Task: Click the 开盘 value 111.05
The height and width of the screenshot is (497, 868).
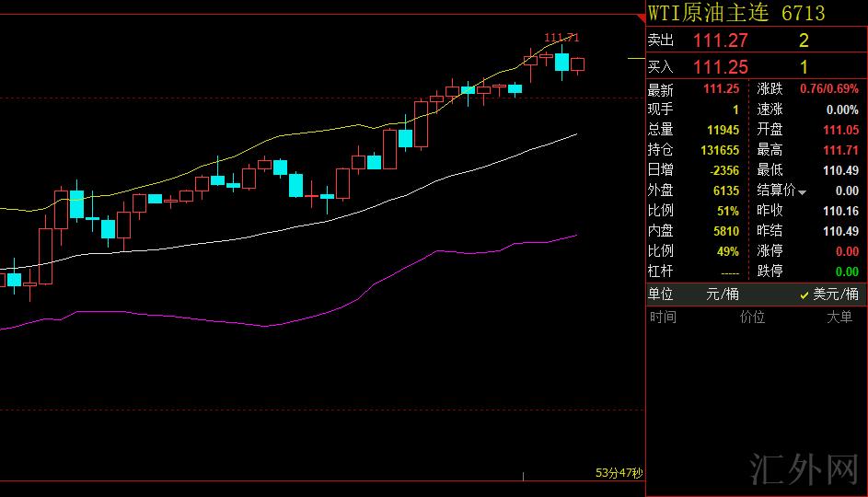Action: tap(841, 130)
